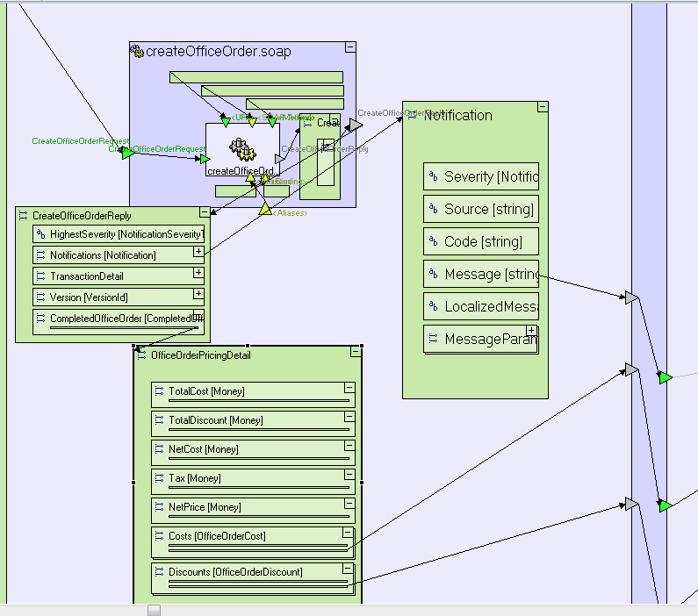The width and height of the screenshot is (698, 616).
Task: Click the green CreateOfficeOrderRequest input triangle
Action: point(127,153)
